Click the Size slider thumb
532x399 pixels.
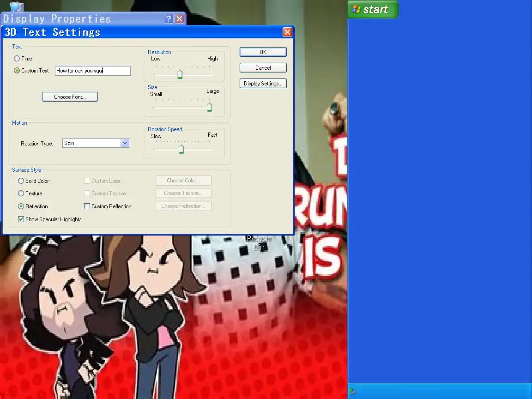click(x=209, y=107)
